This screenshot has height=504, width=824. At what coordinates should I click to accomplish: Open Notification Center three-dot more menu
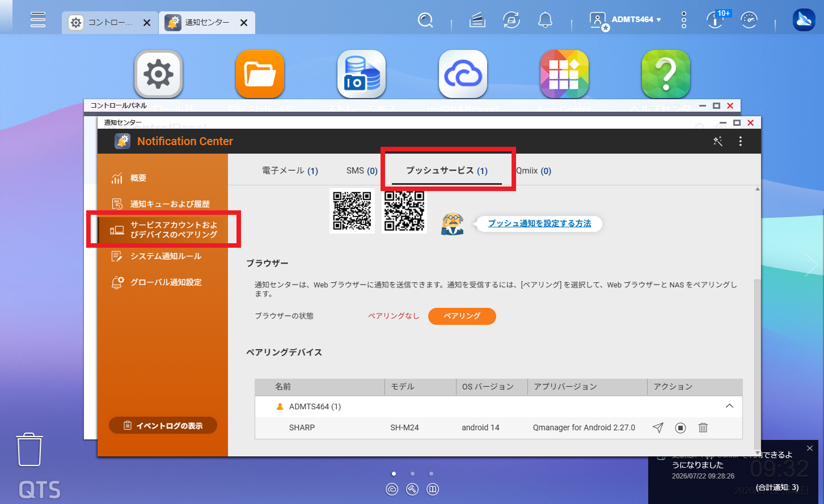point(740,141)
